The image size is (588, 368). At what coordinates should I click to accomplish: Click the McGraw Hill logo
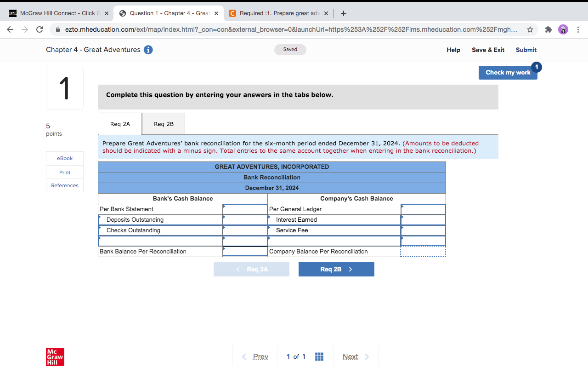tap(55, 357)
